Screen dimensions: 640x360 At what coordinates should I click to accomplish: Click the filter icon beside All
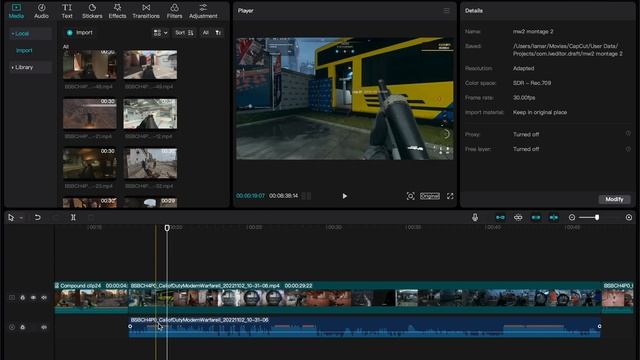pos(218,33)
